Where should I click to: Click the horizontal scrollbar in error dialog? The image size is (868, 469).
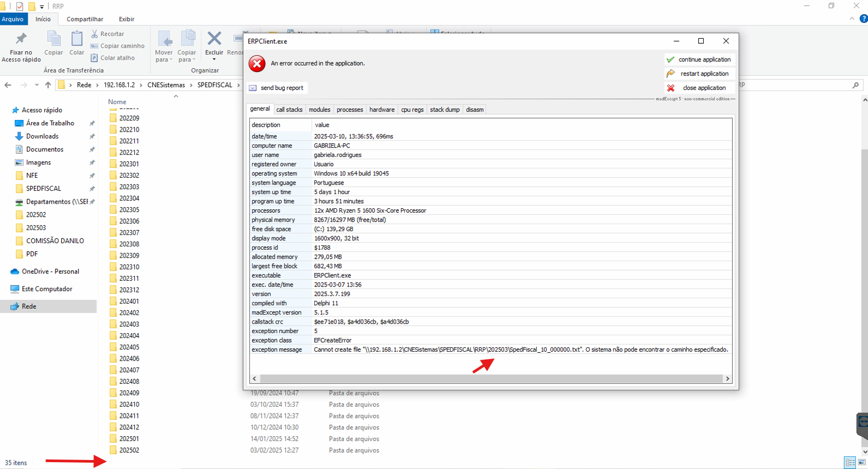(x=490, y=379)
